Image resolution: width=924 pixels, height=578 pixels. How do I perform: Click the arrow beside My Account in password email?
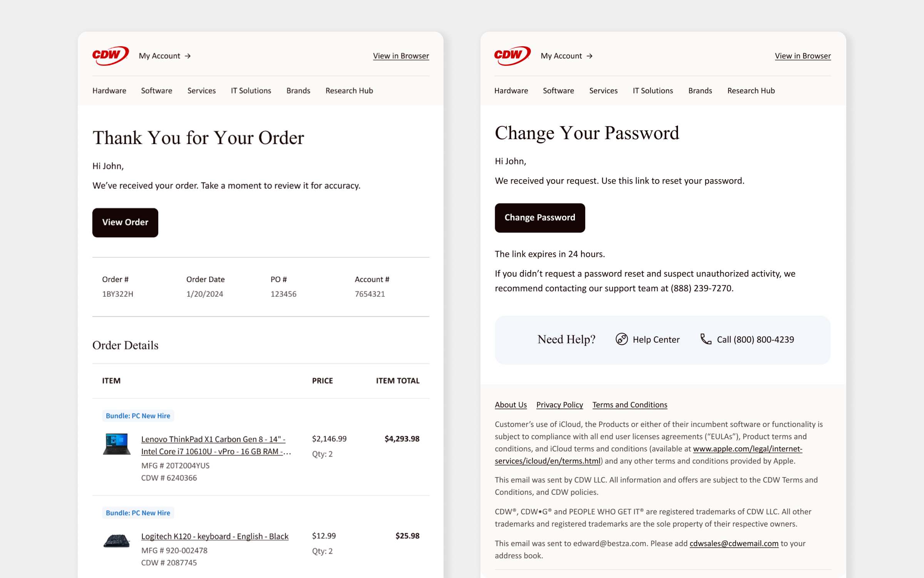click(590, 56)
